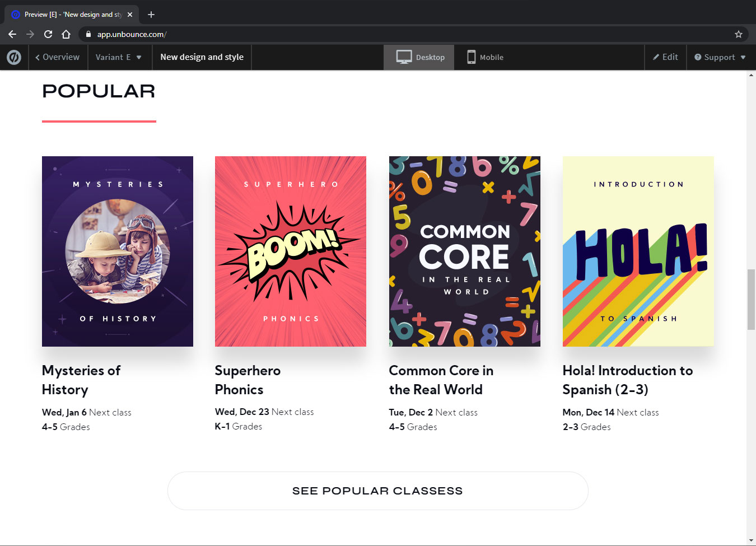756x546 pixels.
Task: Go to the browser home icon
Action: click(x=66, y=34)
